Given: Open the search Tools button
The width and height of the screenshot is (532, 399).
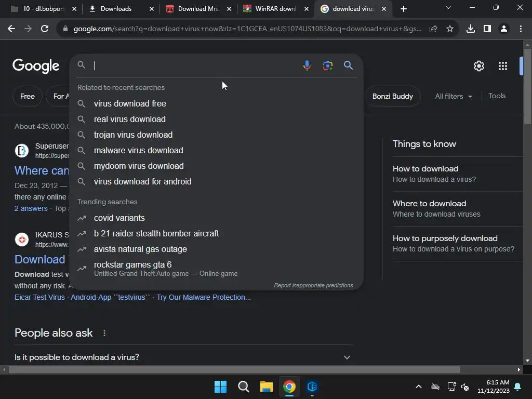Looking at the screenshot, I should (x=497, y=96).
